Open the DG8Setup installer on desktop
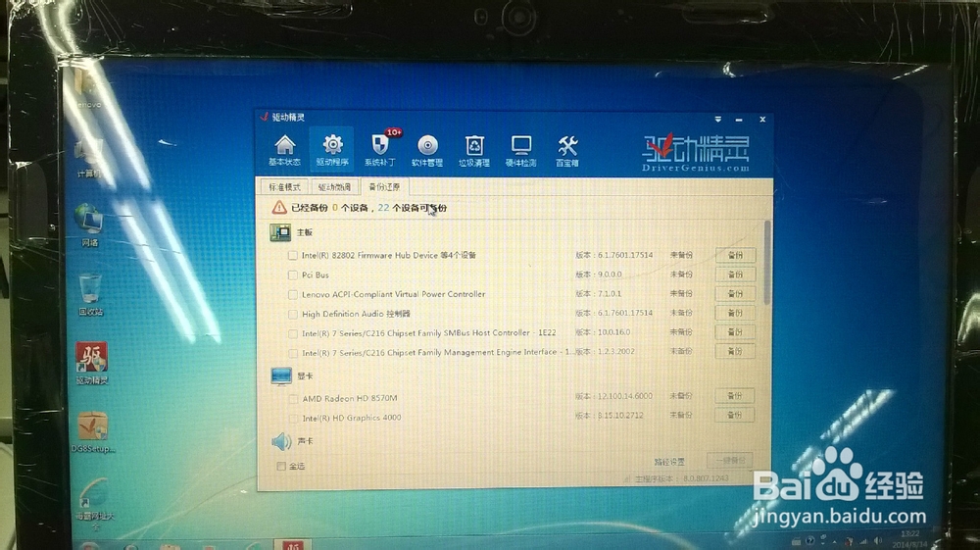The image size is (980, 550). tap(92, 432)
